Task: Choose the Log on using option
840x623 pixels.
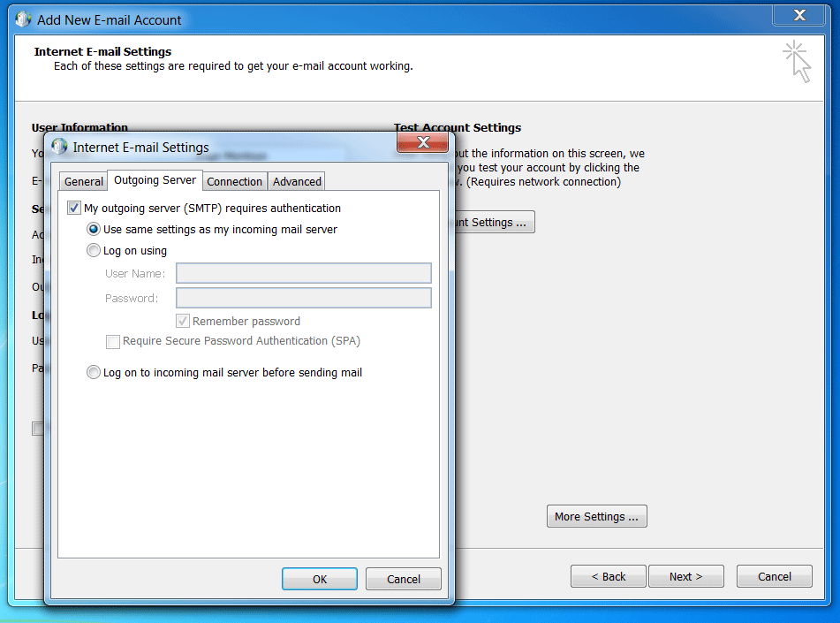Action: (94, 251)
